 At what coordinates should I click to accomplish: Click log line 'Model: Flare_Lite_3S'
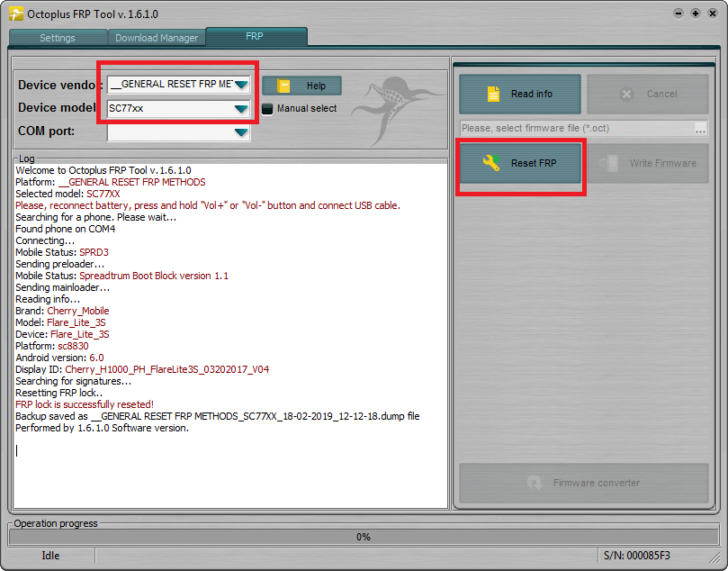pyautogui.click(x=60, y=322)
